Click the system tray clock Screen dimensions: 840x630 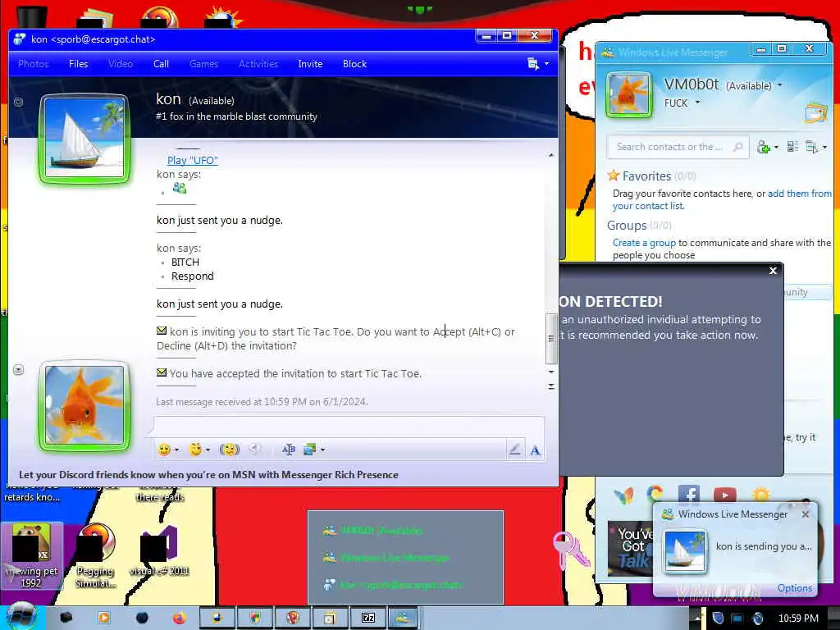coord(798,619)
